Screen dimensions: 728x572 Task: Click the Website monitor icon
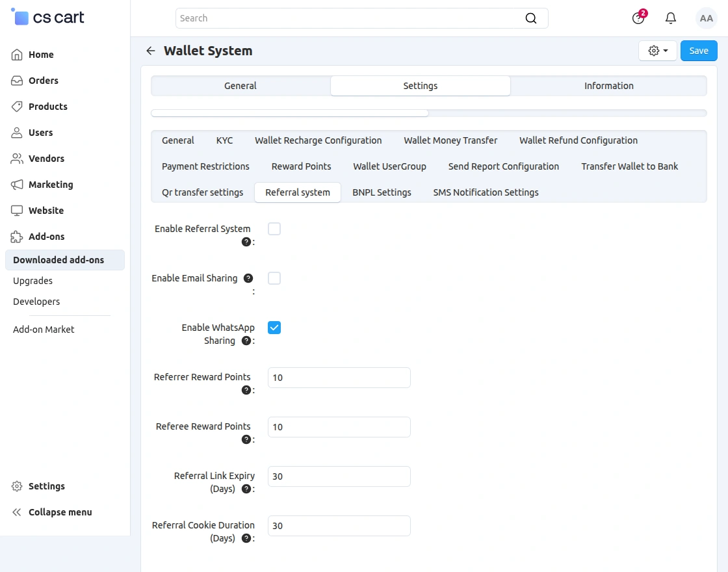pyautogui.click(x=17, y=211)
